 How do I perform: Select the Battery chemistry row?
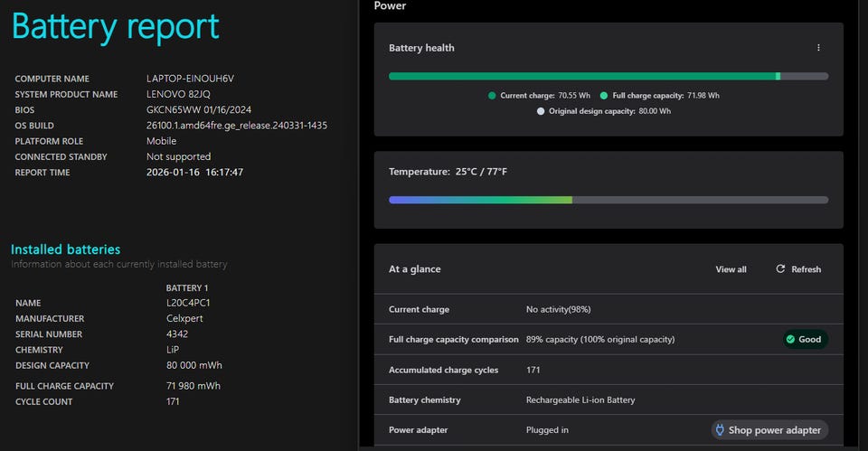pos(608,400)
